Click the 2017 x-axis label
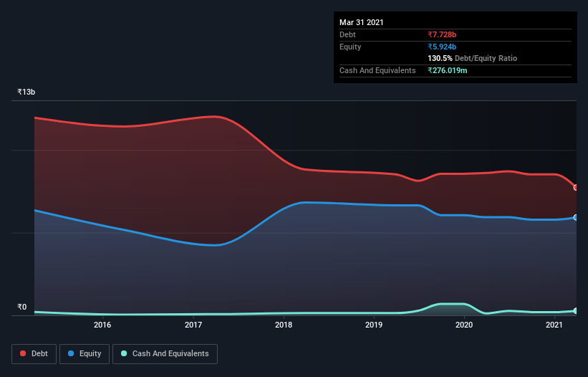This screenshot has width=588, height=377. point(193,325)
